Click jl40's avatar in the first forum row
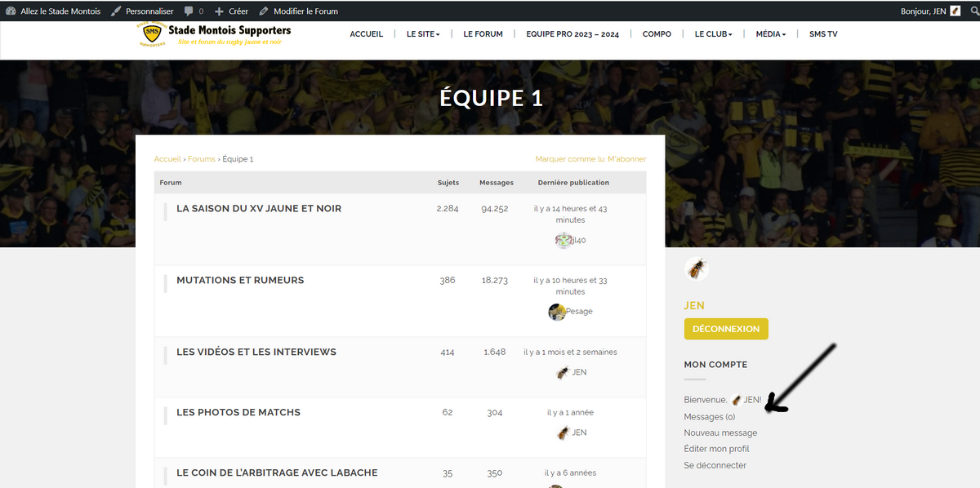The image size is (980, 488). (563, 240)
